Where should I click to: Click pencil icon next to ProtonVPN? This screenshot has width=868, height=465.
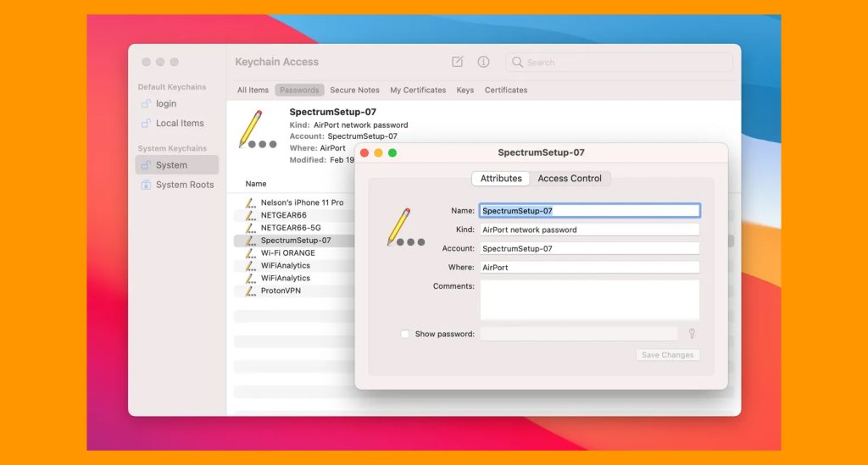click(251, 291)
